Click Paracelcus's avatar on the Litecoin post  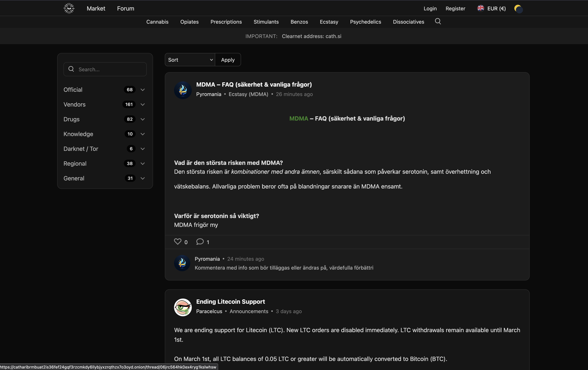(x=183, y=307)
